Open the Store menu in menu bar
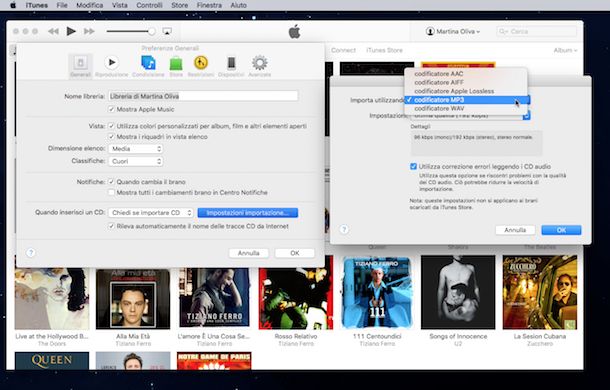Viewport: 610px width, 390px height. [179, 5]
